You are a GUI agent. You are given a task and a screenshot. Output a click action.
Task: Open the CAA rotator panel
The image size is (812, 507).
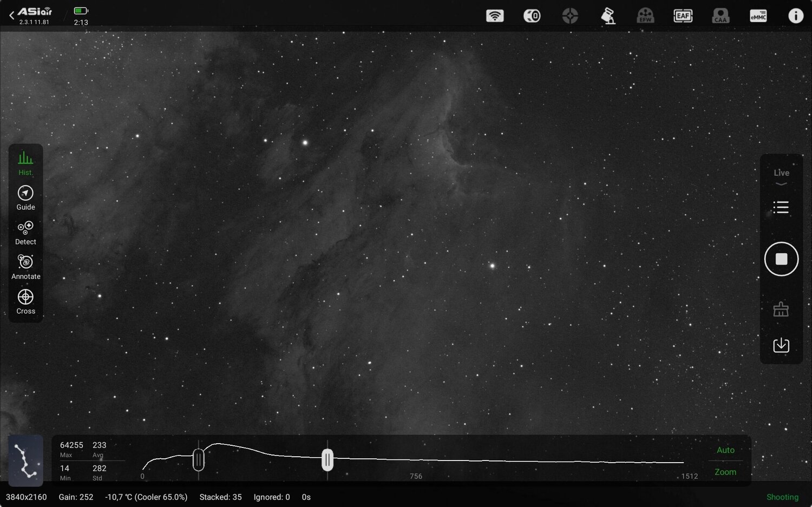(x=721, y=16)
